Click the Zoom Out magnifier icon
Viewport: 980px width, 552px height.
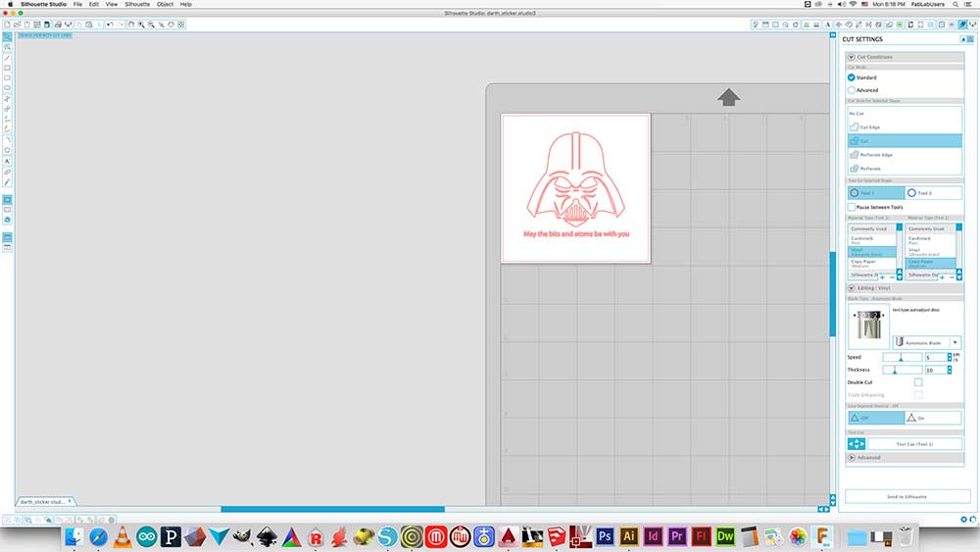pyautogui.click(x=151, y=25)
